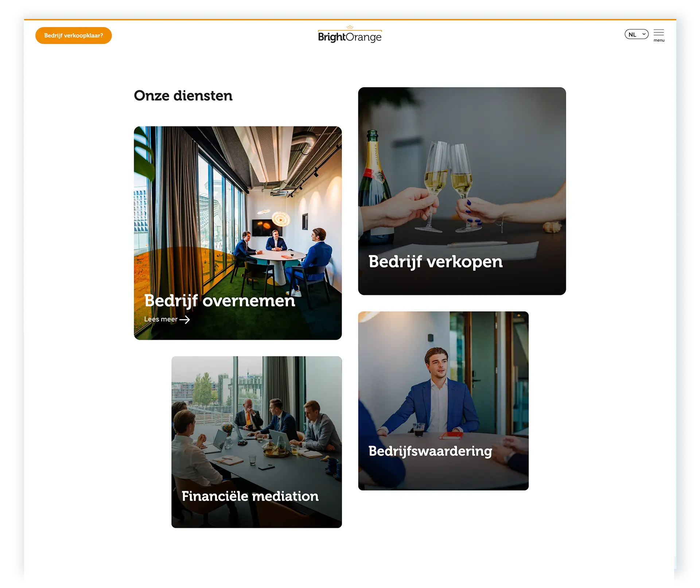Click the Bedrijf verkopen title text
This screenshot has height=588, width=700.
tap(435, 262)
